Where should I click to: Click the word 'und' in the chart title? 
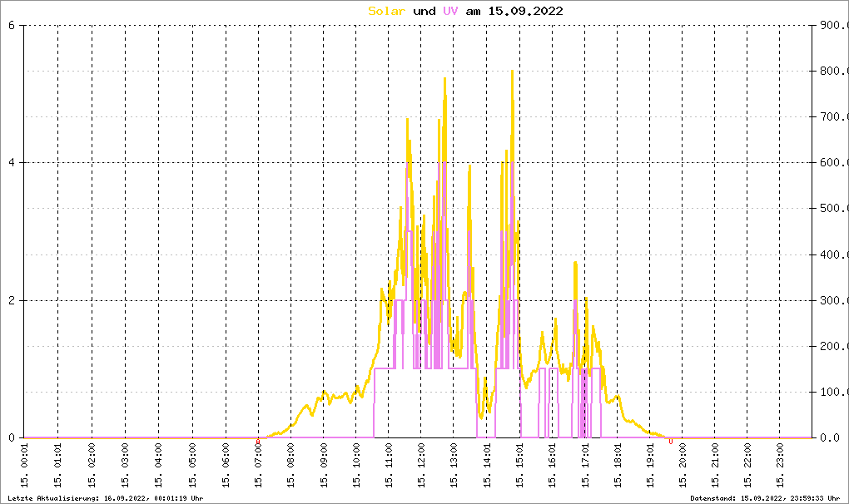click(424, 11)
